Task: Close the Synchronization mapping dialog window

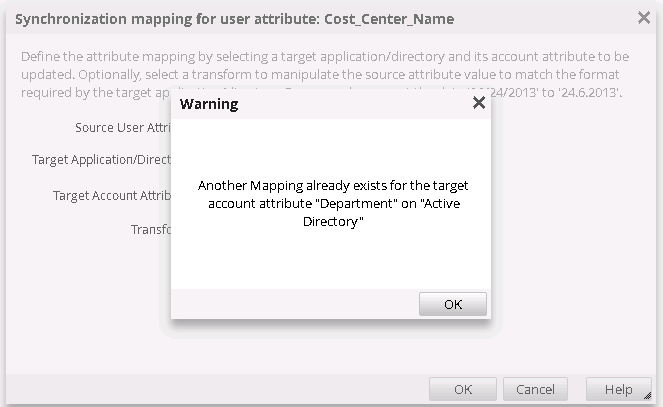Action: 643,18
